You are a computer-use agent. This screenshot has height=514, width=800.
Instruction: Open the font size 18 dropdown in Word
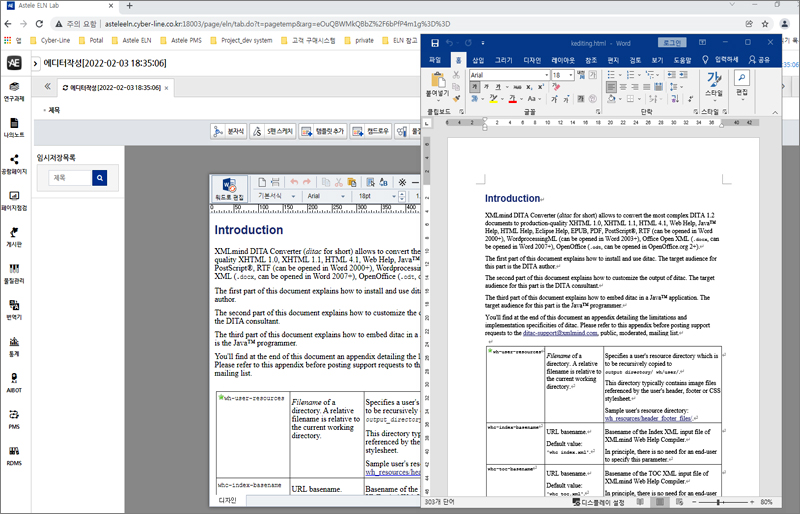[x=569, y=75]
